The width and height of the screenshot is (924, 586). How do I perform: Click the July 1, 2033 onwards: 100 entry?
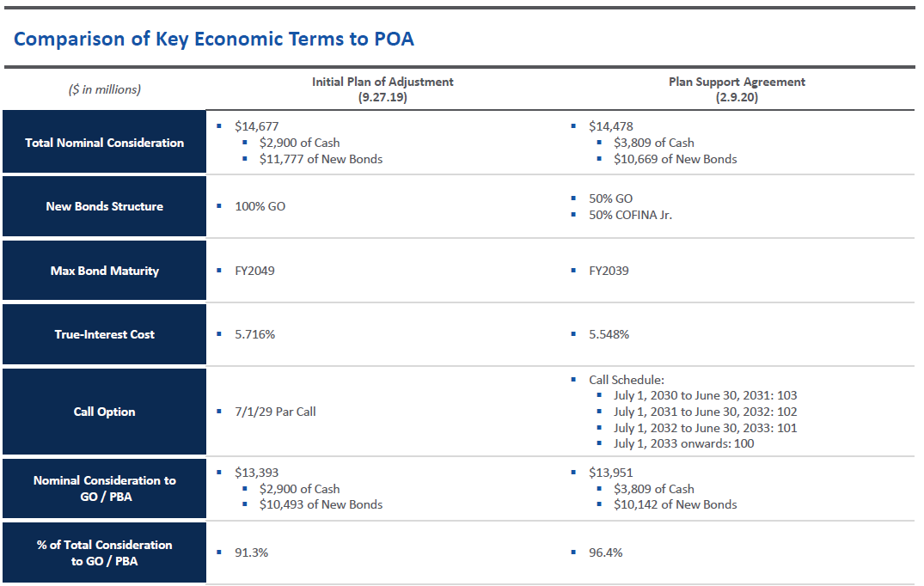pyautogui.click(x=682, y=443)
